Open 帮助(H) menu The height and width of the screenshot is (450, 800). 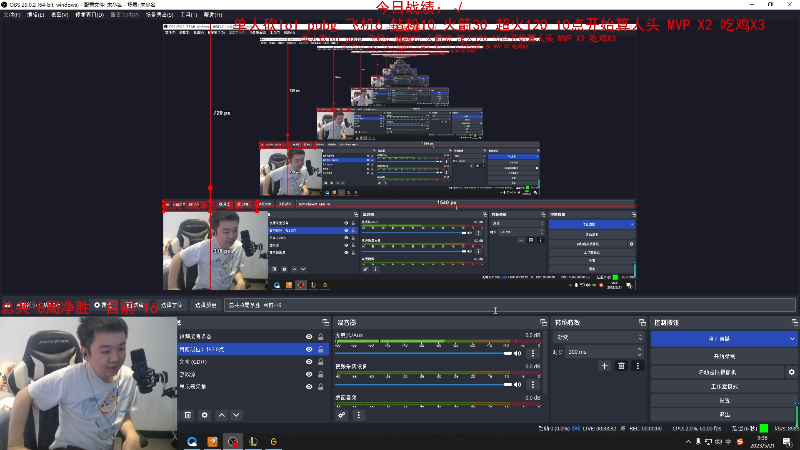213,15
